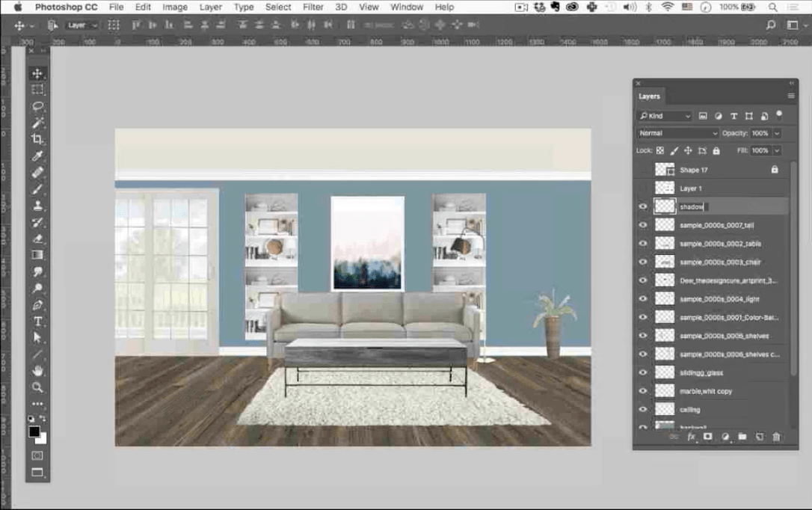Switch to the Layers tab
Screen dimensions: 812x510
[649, 96]
